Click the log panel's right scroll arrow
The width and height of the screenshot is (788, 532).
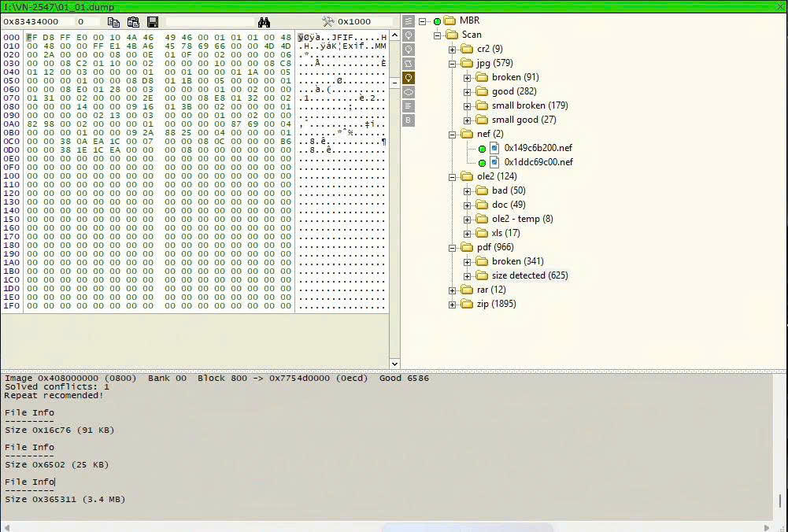[x=767, y=527]
